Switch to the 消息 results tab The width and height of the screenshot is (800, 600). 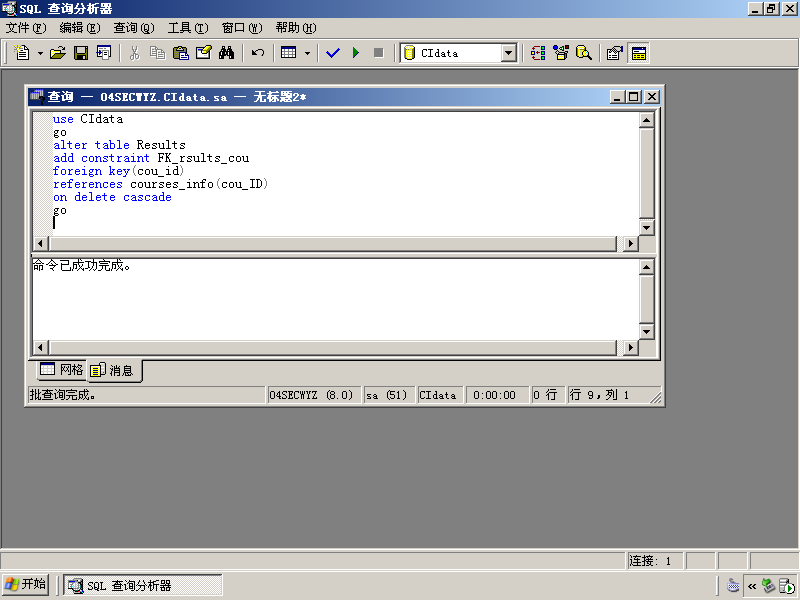coord(114,370)
